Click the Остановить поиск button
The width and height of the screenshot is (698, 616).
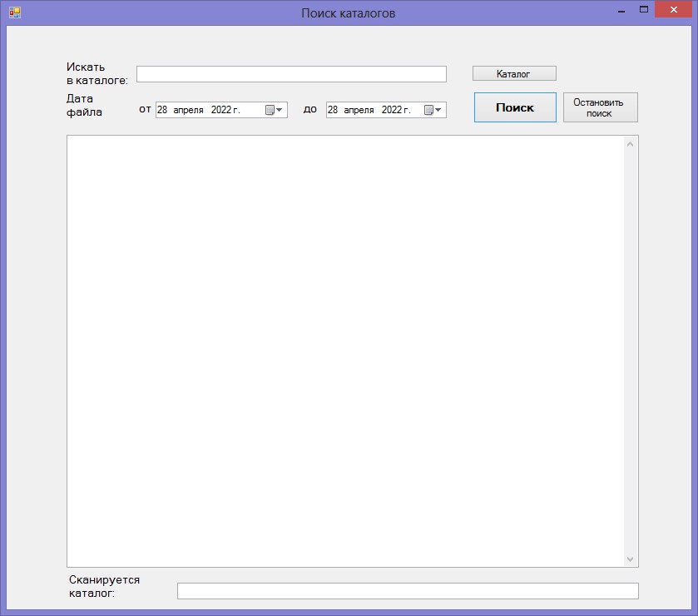600,107
